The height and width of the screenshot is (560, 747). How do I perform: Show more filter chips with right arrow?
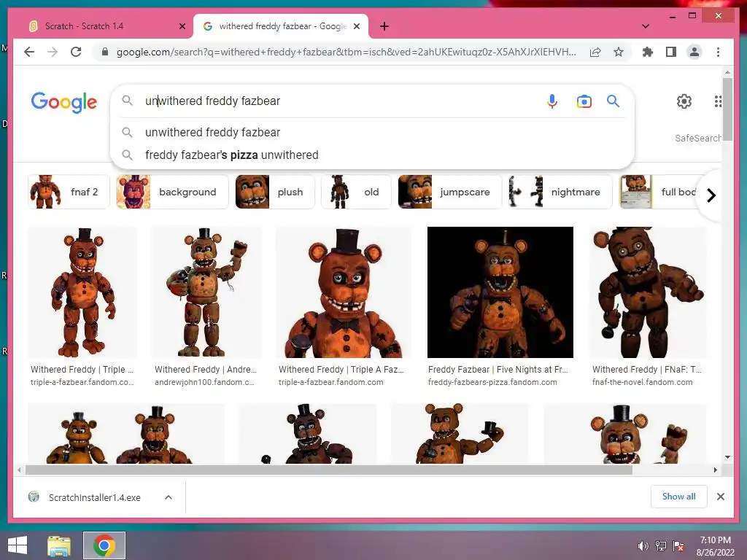pyautogui.click(x=711, y=195)
